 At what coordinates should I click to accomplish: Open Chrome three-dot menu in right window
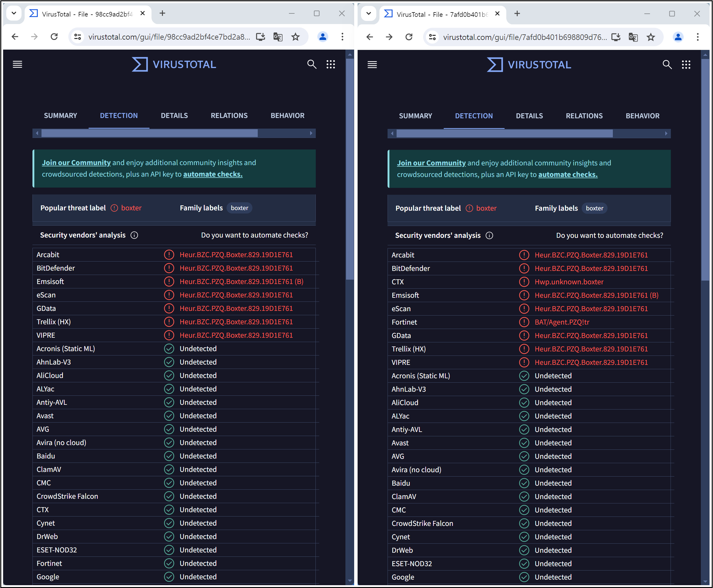point(697,37)
